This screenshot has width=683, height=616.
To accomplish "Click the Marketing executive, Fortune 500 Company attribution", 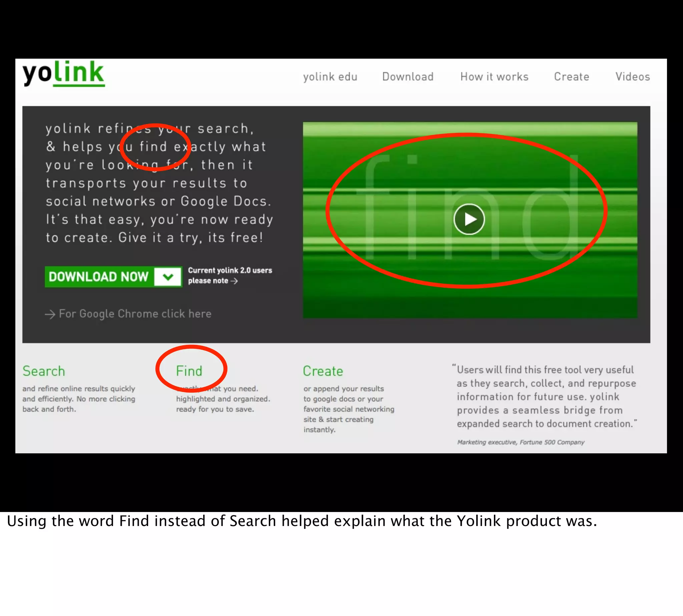I will [521, 442].
